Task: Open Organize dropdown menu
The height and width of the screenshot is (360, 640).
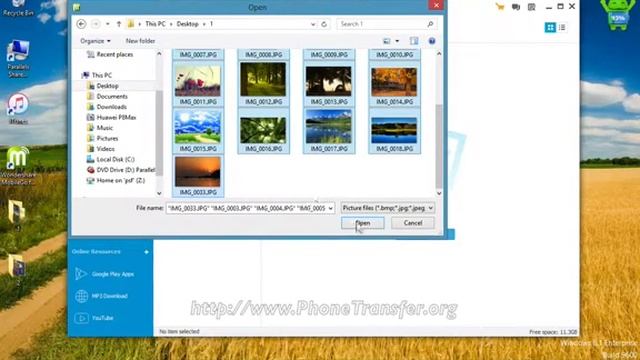Action: point(95,41)
